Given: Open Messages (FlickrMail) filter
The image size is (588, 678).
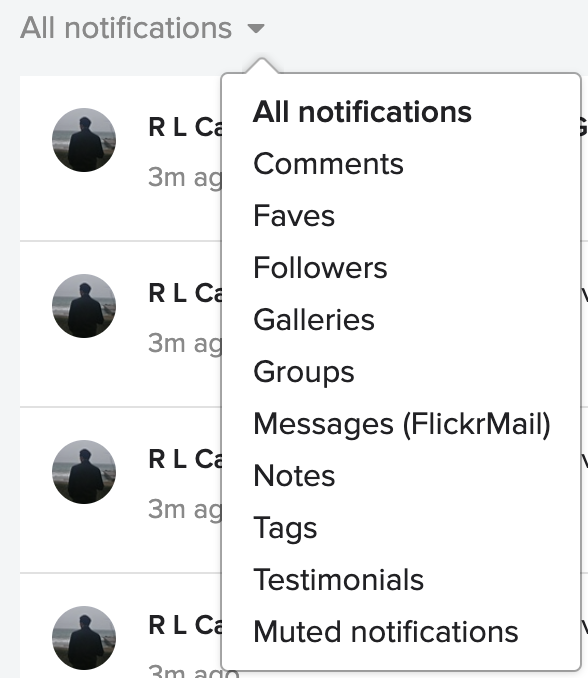Looking at the screenshot, I should pyautogui.click(x=402, y=424).
